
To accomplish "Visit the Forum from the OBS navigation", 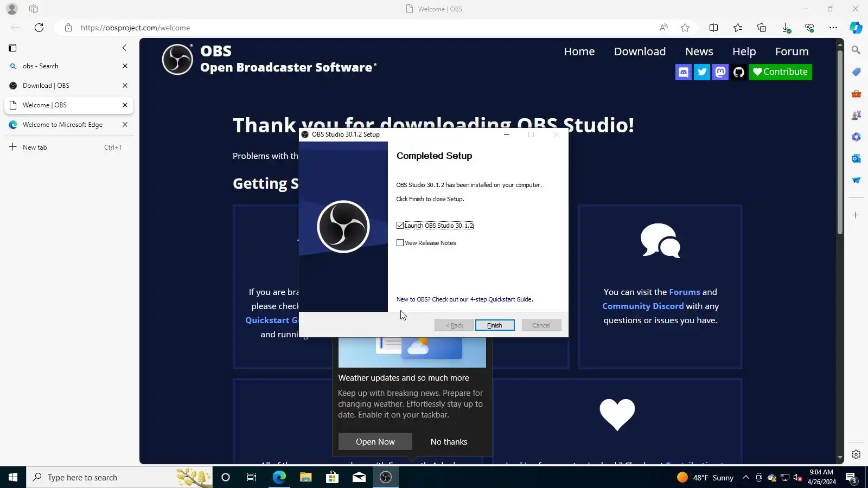I will pos(792,52).
